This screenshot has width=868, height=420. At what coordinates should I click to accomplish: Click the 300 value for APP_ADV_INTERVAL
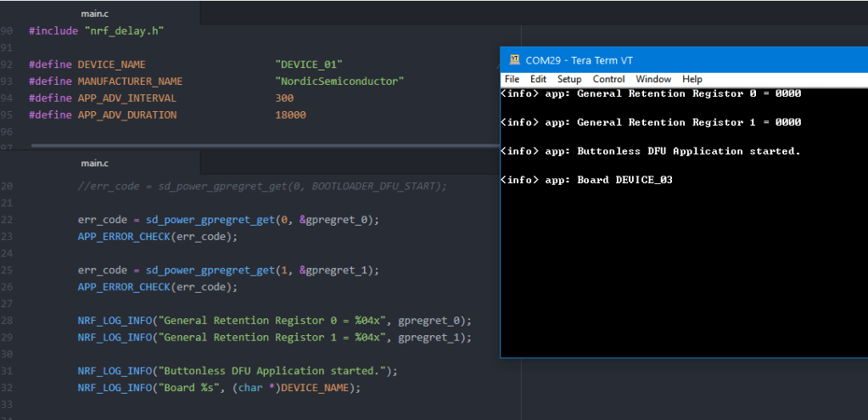coord(284,98)
